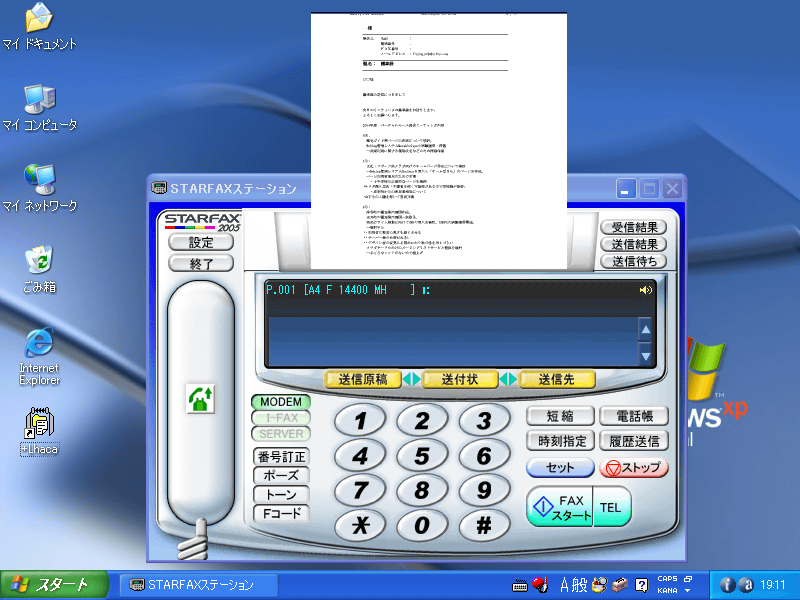Click the TEL button

(x=612, y=506)
